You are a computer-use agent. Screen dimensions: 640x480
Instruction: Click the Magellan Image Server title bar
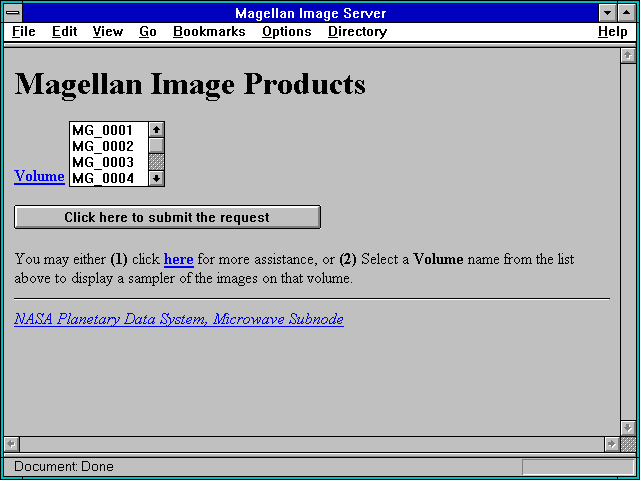(x=311, y=13)
